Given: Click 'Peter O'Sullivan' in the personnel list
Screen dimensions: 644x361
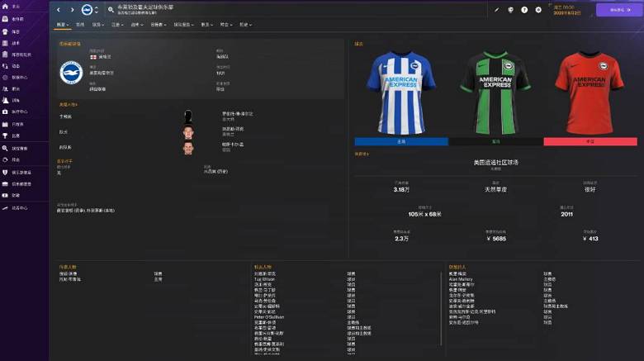Looking at the screenshot, I should tap(269, 317).
